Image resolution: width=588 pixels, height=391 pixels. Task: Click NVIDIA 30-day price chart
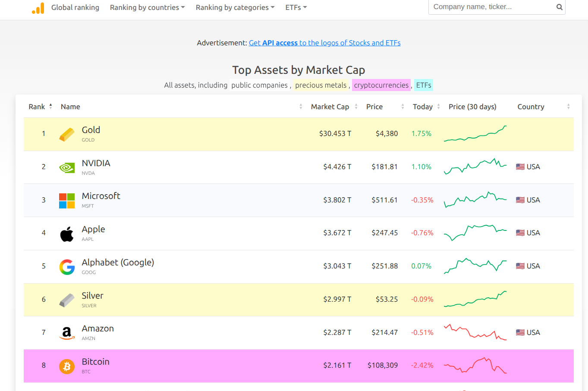coord(475,167)
